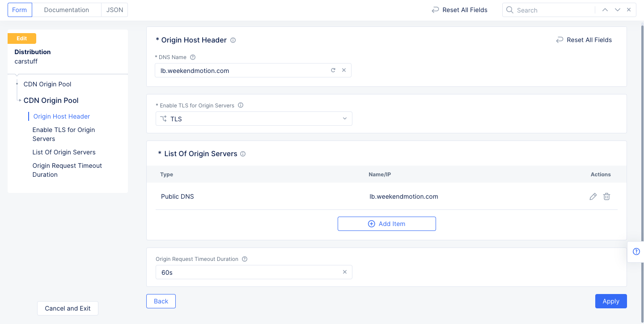Delete the lb.weekendmotion.com origin server
The image size is (644, 324).
pyautogui.click(x=606, y=196)
